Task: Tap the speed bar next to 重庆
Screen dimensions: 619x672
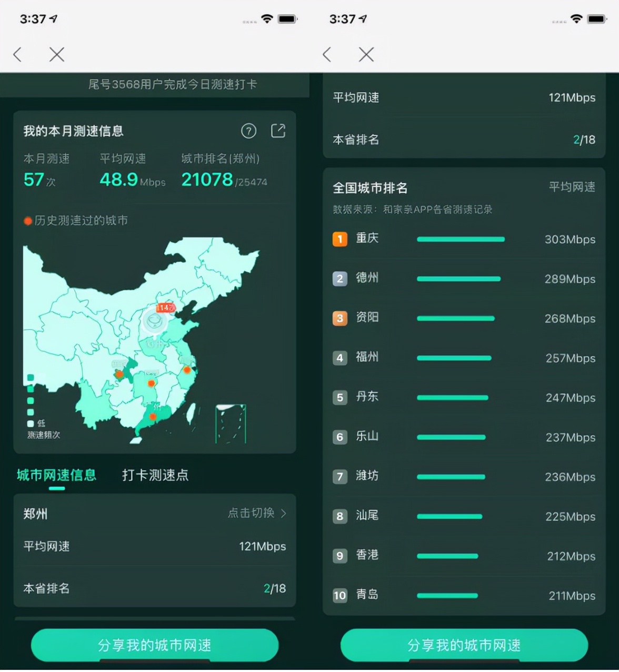Action: [461, 239]
